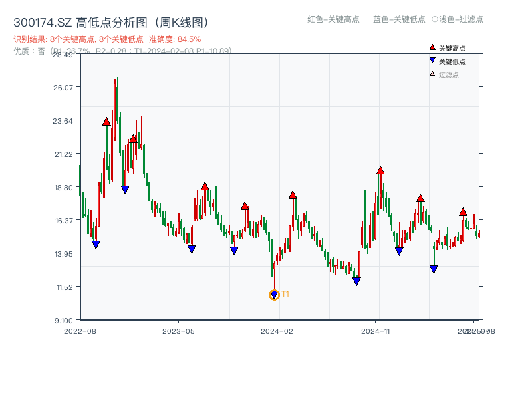Select the red high-point triangle near 2024-11 rally
The width and height of the screenshot is (532, 399).
pyautogui.click(x=379, y=170)
